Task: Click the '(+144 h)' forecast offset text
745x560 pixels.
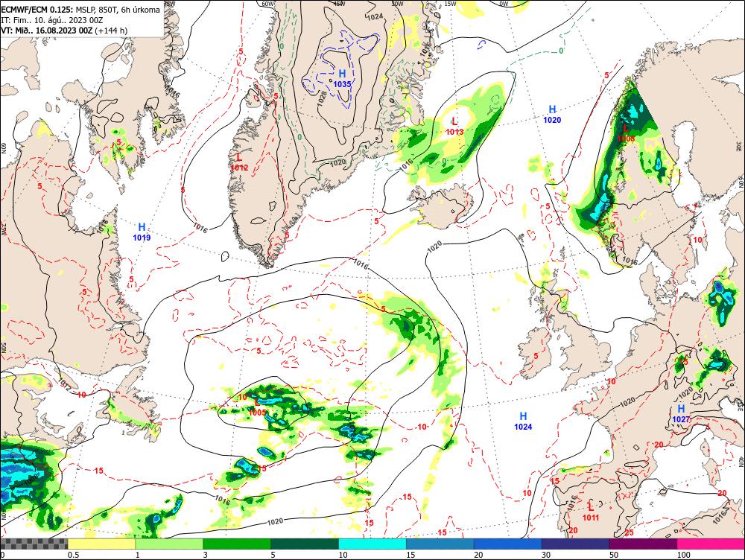Action: [x=111, y=31]
